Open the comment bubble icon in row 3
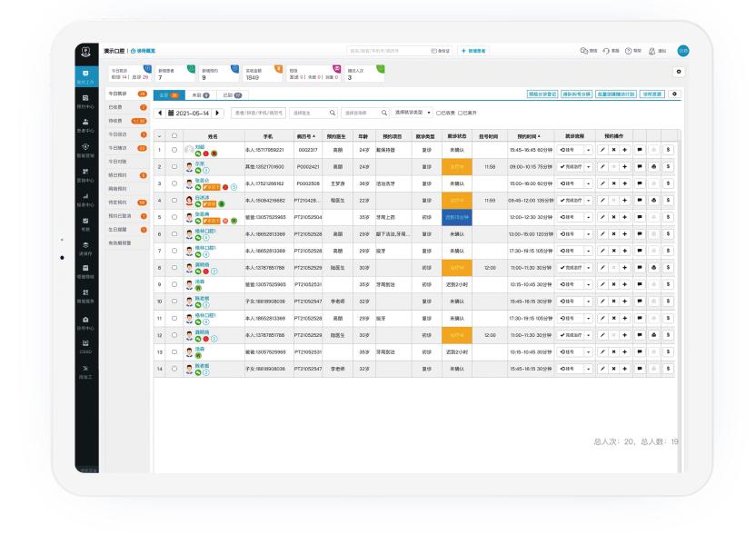 click(640, 183)
